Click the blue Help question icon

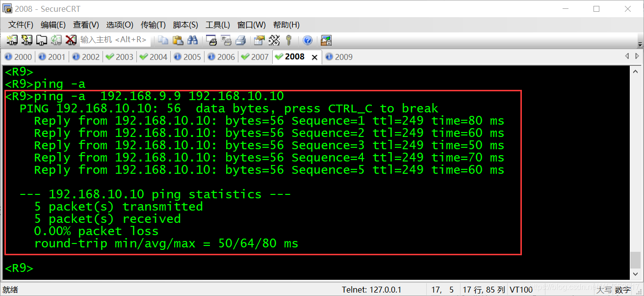[x=308, y=40]
